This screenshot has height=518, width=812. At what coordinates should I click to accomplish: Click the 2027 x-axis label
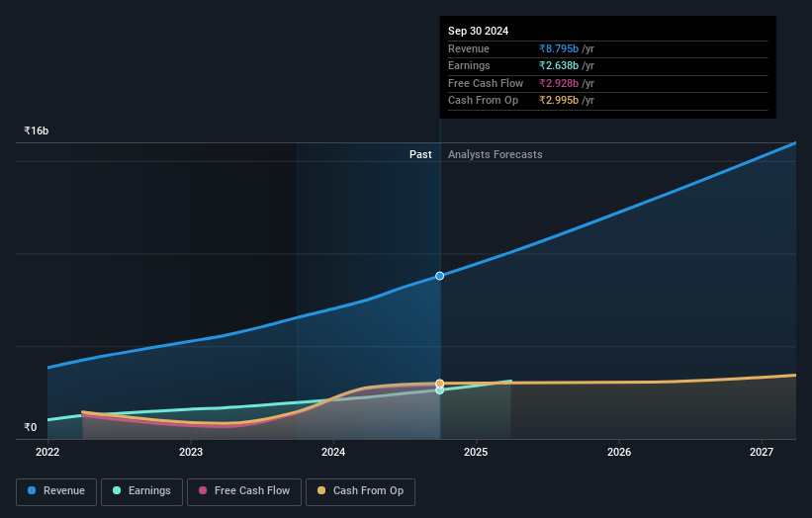pos(762,453)
